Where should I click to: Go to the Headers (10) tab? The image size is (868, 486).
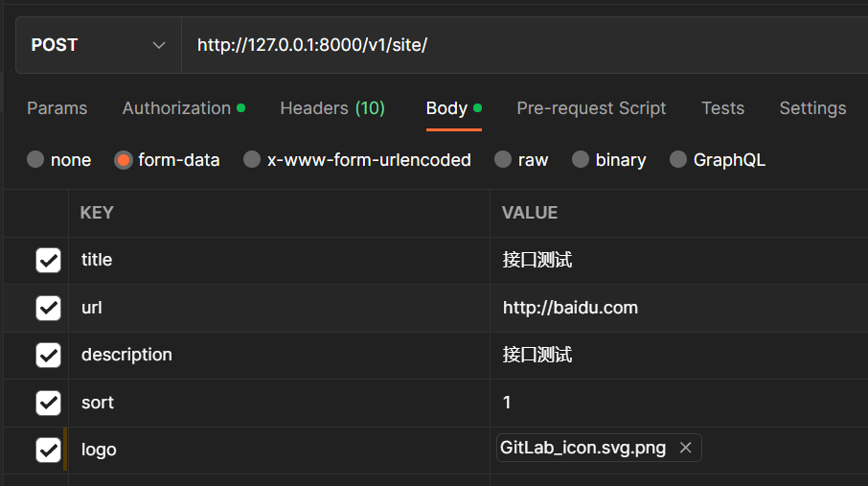[332, 108]
